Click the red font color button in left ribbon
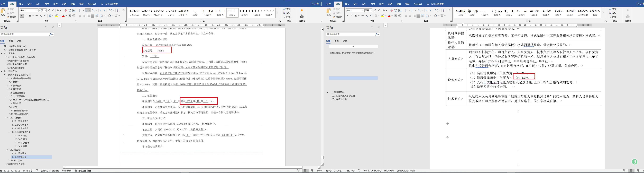Image resolution: width=644 pixels, height=173 pixels. pyautogui.click(x=63, y=16)
